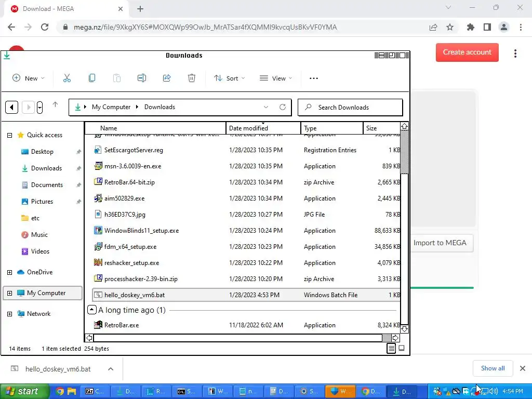Expand the address bar history chevron
The width and height of the screenshot is (532, 399).
coord(266,107)
